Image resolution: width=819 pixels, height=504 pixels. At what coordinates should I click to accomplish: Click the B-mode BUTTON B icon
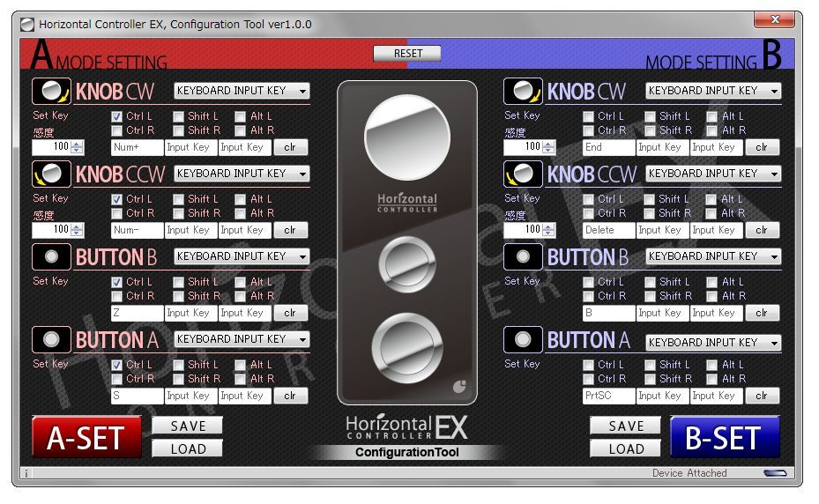point(523,257)
